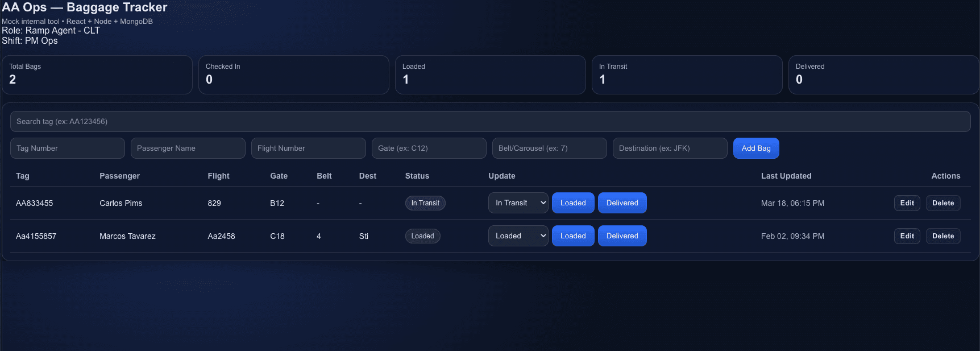Click the Checked In stat card
Viewport: 980px width, 351px height.
click(x=294, y=75)
